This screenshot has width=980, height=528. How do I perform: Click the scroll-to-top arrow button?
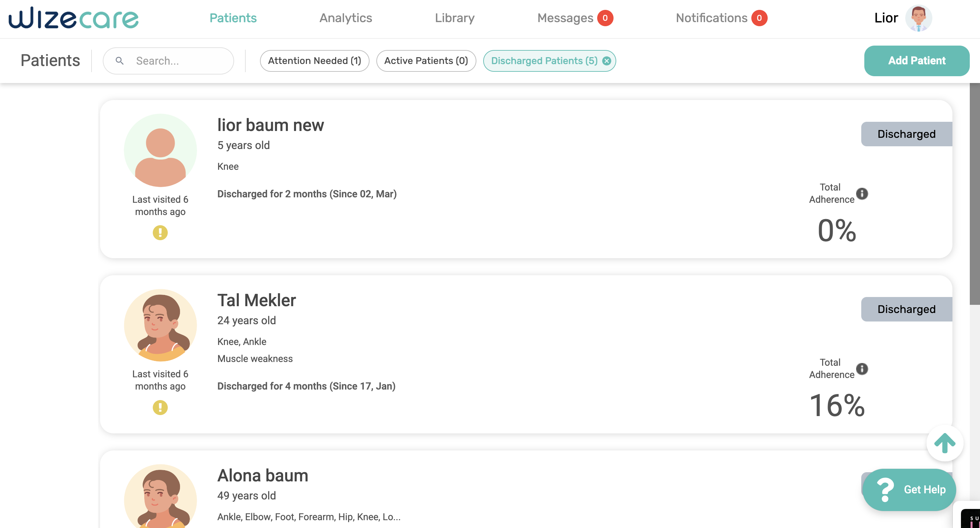945,443
